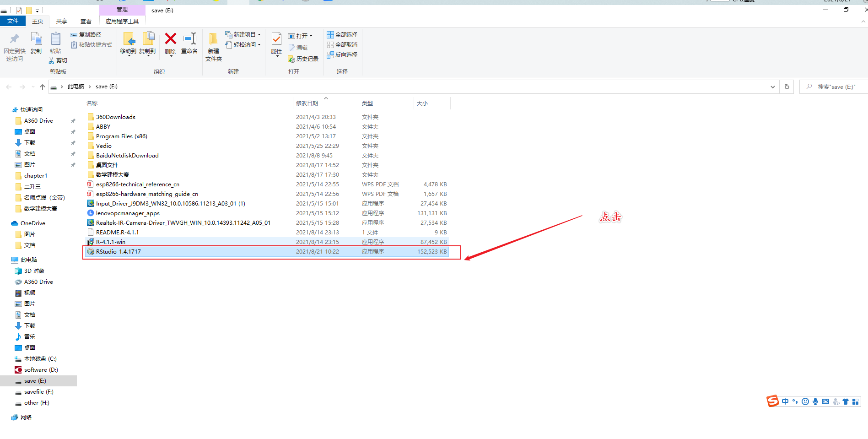Click the Back navigation arrow
The height and width of the screenshot is (439, 868).
(x=9, y=87)
